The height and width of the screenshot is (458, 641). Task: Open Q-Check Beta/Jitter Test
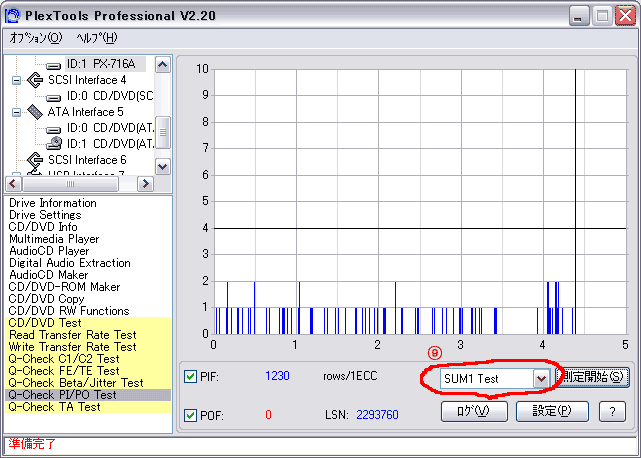pos(76,383)
